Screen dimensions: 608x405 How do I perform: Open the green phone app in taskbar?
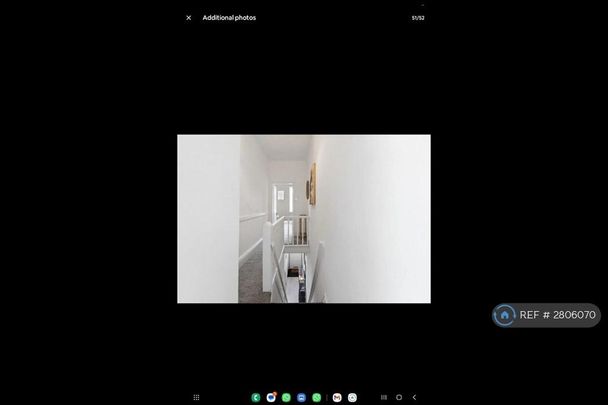(x=256, y=397)
